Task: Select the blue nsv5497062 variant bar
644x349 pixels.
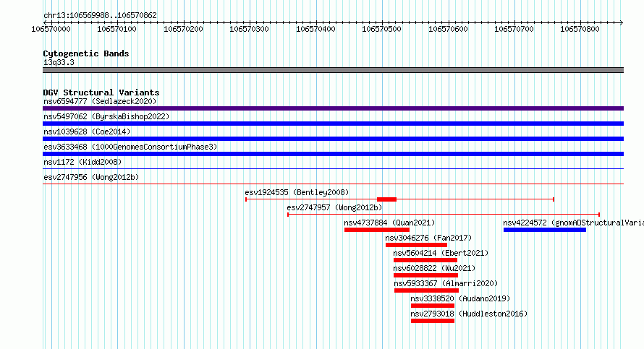Action: point(333,124)
